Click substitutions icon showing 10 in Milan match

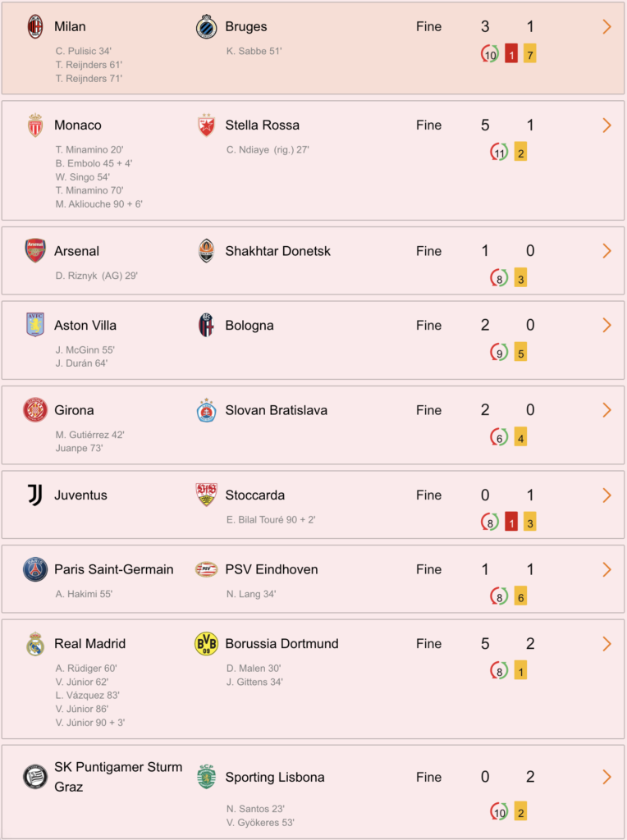point(490,54)
